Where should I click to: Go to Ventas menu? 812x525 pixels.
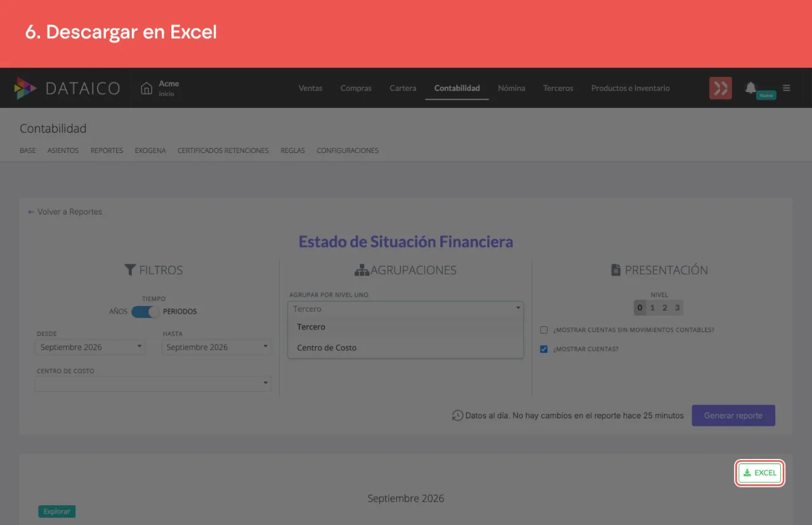310,88
